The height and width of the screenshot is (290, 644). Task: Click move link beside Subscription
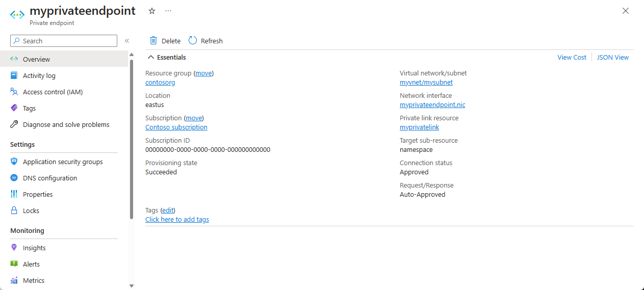(194, 118)
